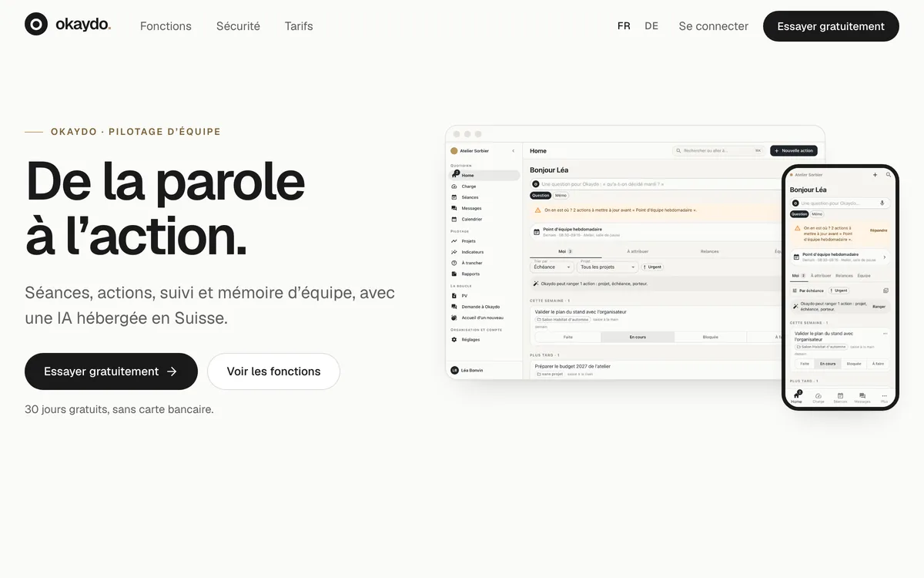The width and height of the screenshot is (924, 578).
Task: Expand Point d'équipe hebdomadaire on the phone mockup
Action: (885, 257)
